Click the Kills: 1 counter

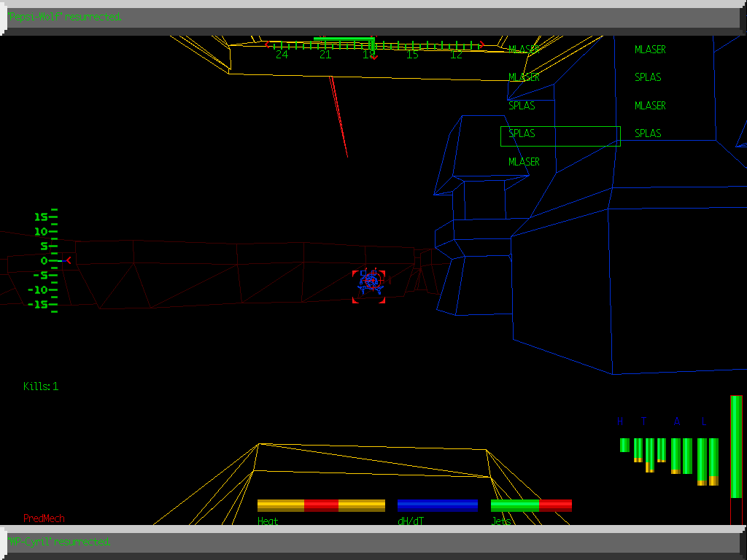41,386
